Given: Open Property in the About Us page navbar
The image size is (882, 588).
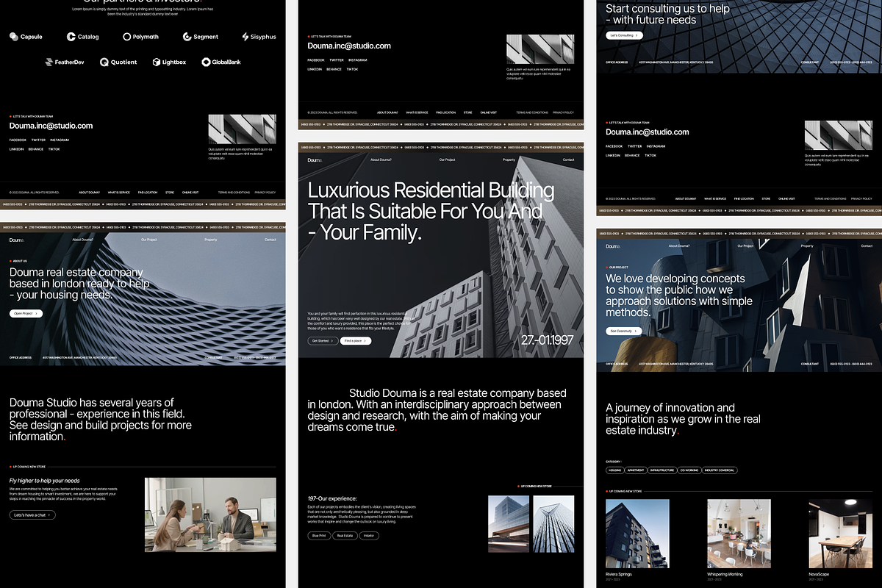Looking at the screenshot, I should pyautogui.click(x=211, y=240).
